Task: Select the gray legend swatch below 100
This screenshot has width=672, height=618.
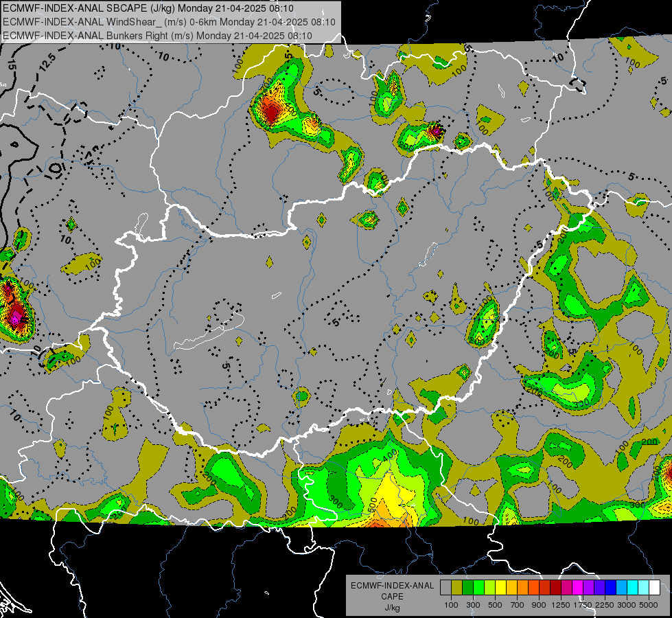Action: click(445, 588)
